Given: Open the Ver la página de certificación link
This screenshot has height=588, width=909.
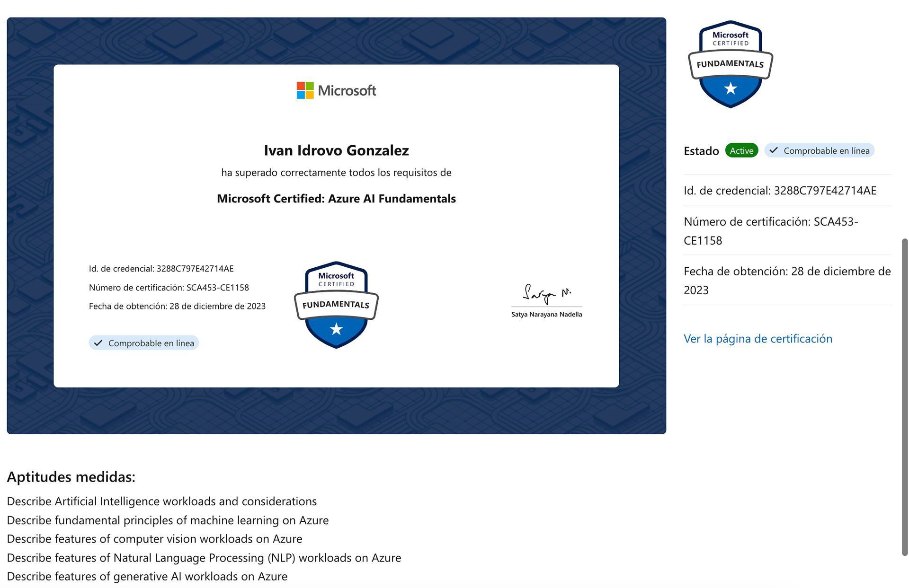Looking at the screenshot, I should tap(758, 339).
